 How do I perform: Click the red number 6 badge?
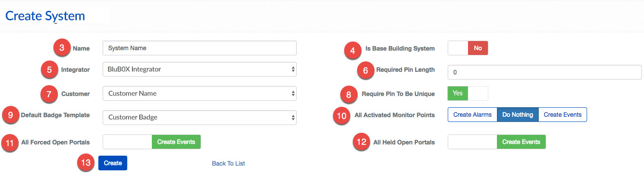coord(366,70)
